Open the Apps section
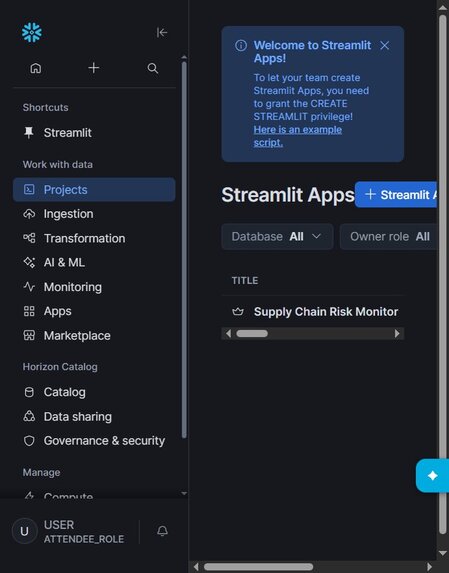Viewport: 449px width, 573px height. (x=94, y=311)
